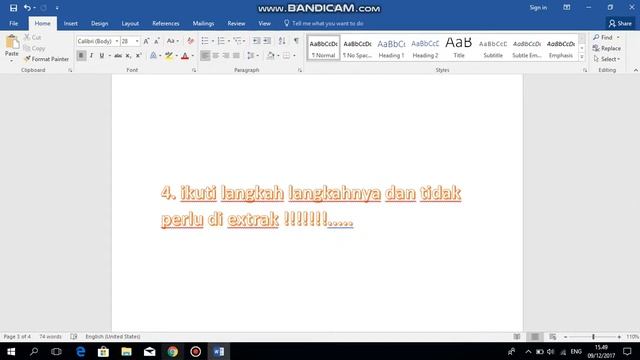Copy the selected text
This screenshot has height=360, width=640.
pyautogui.click(x=34, y=48)
